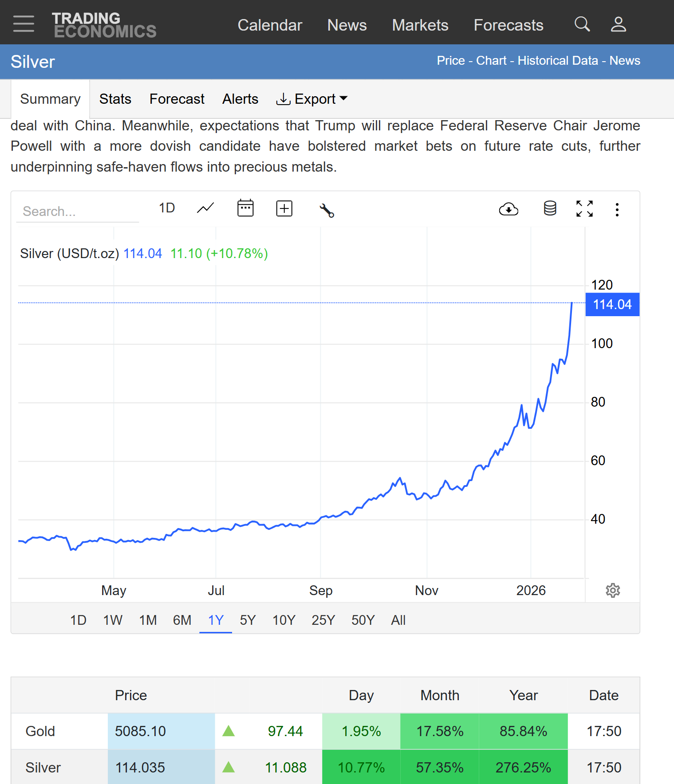674x784 pixels.
Task: Open the 1D interval selector
Action: tap(167, 208)
